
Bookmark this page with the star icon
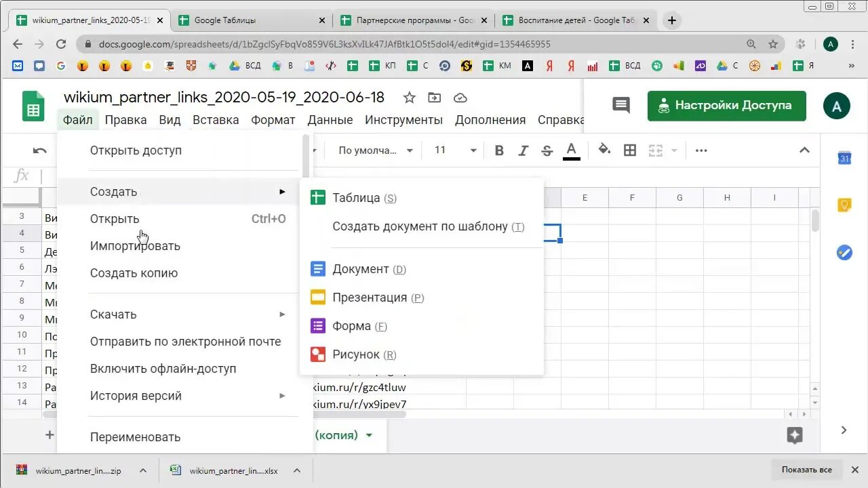(772, 44)
